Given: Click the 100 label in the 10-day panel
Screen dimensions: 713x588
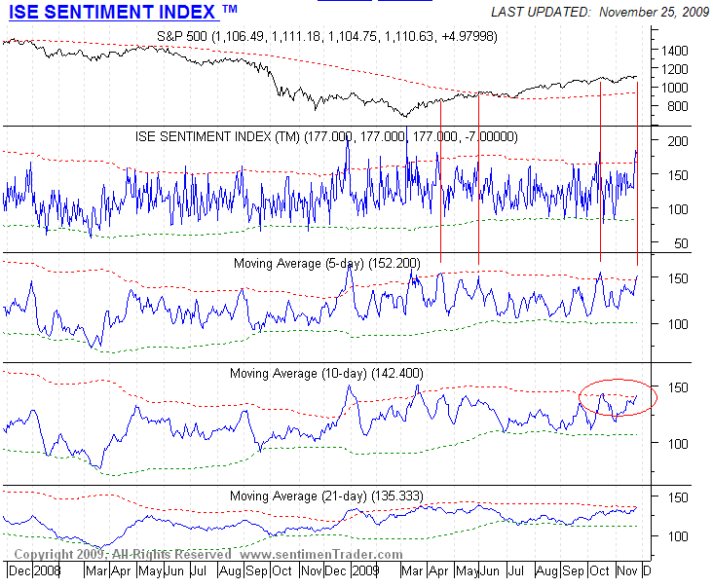Looking at the screenshot, I should 678,444.
